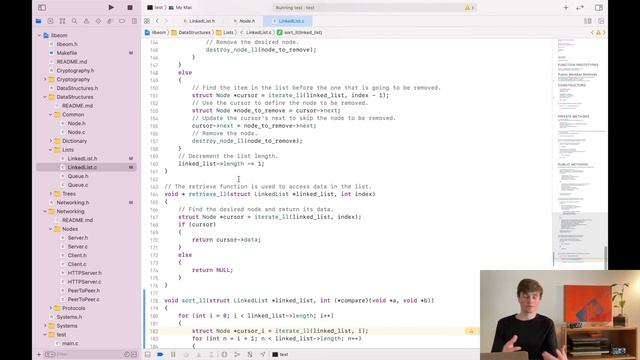This screenshot has height=360, width=640.
Task: Go forward in editor history
Action: pos(166,21)
